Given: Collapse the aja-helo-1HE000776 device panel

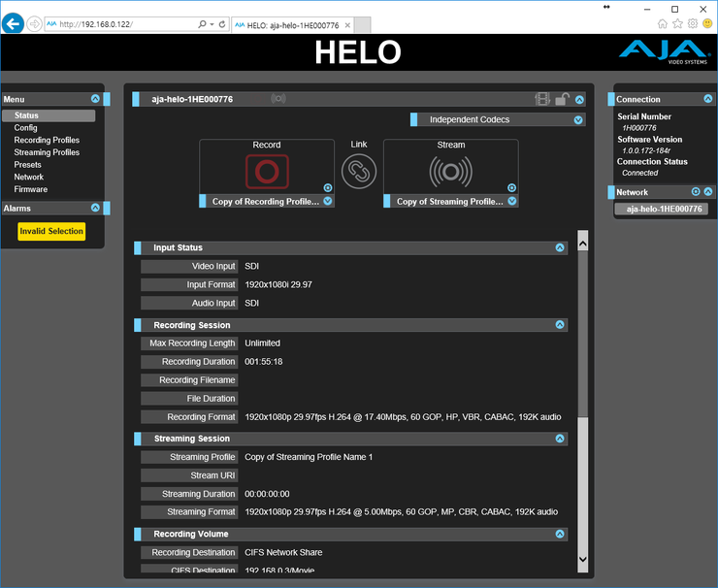Looking at the screenshot, I should (579, 99).
